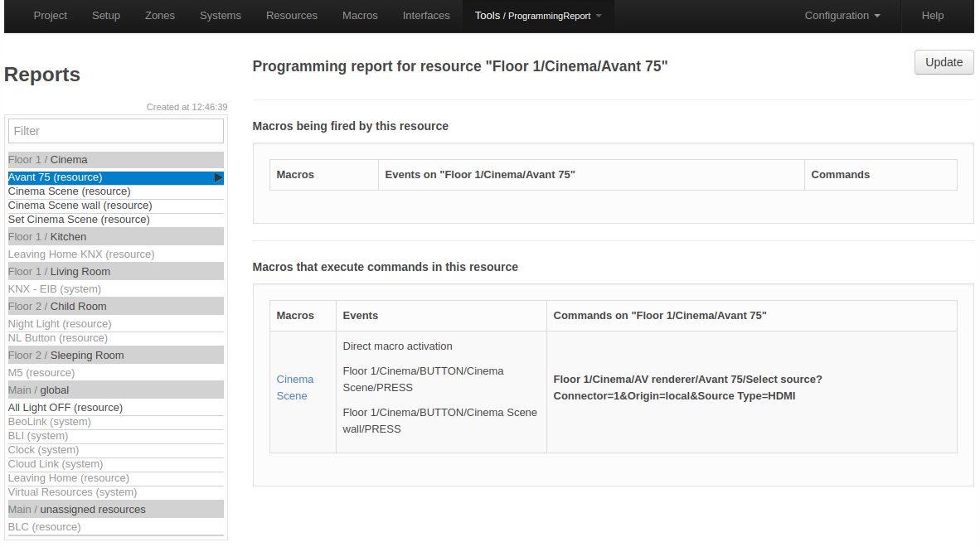Click the 'Created at 12:46:39' timestamp
The height and width of the screenshot is (547, 980).
[x=187, y=108]
